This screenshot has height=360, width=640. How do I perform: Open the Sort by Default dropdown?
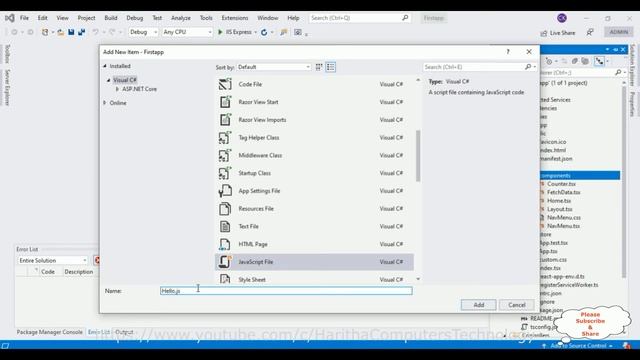(274, 67)
